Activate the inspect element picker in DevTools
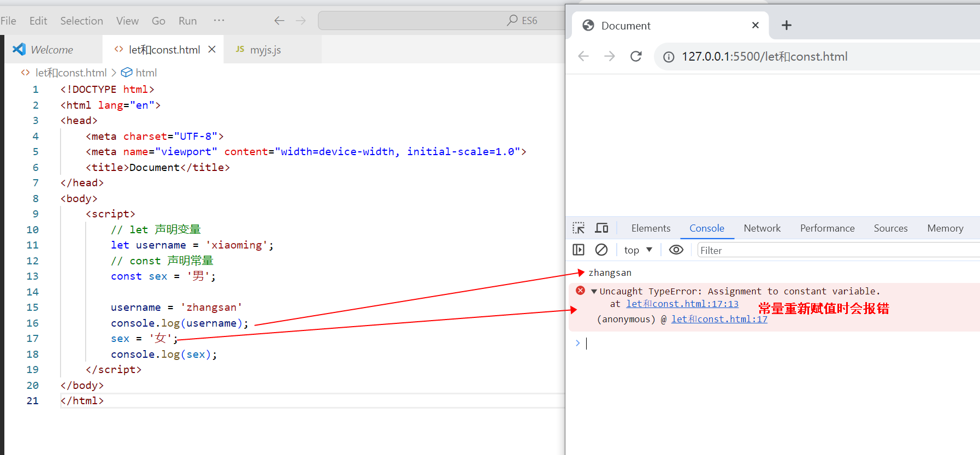 578,228
